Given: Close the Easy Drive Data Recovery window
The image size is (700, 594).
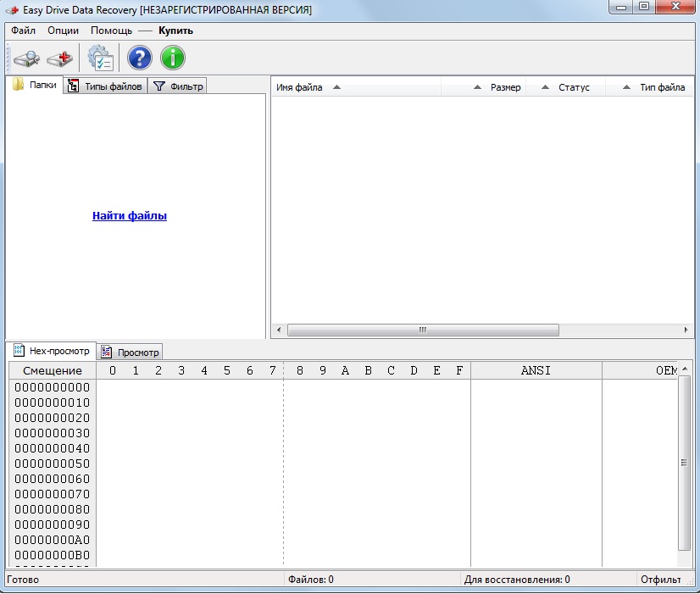Looking at the screenshot, I should (675, 7).
